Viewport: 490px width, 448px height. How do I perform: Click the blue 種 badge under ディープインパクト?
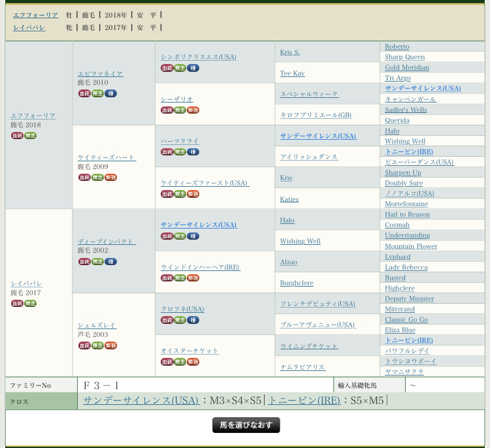coord(111,261)
